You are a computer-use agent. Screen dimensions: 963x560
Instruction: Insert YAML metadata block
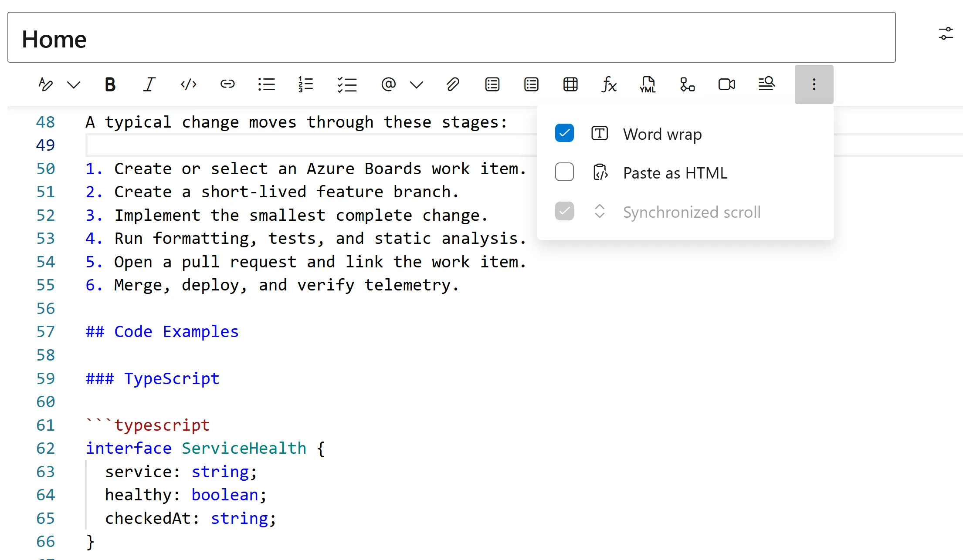point(648,84)
